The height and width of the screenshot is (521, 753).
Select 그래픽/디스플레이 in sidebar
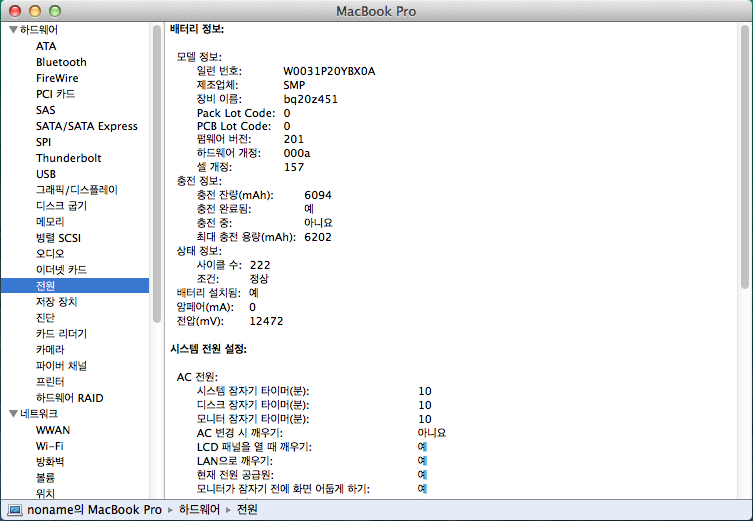coord(77,190)
